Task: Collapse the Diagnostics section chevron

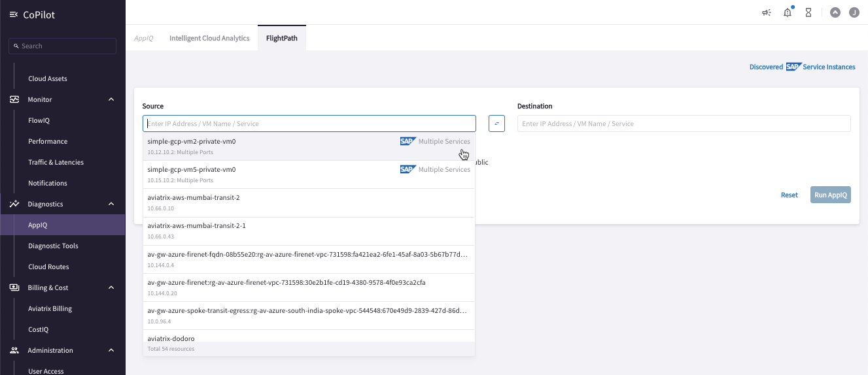Action: [111, 204]
